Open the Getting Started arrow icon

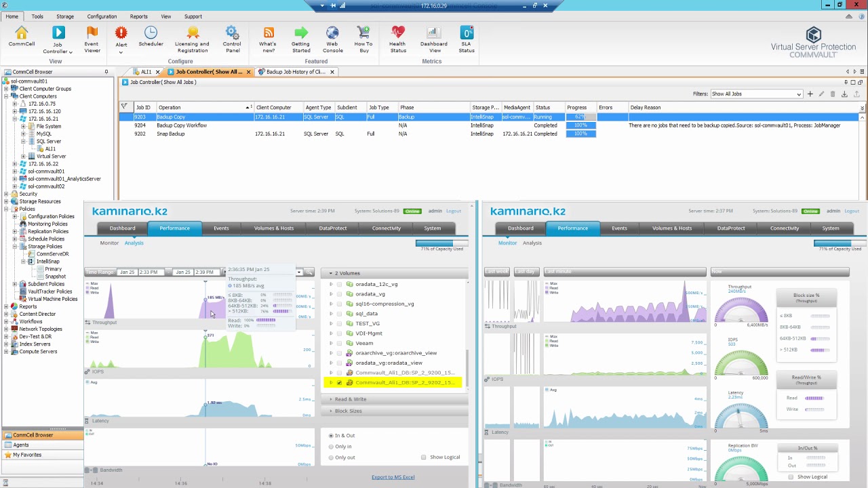[x=301, y=40]
